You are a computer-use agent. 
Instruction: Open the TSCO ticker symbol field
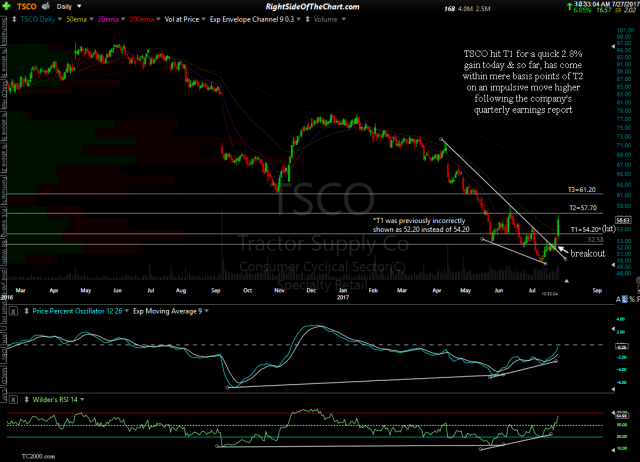click(27, 7)
